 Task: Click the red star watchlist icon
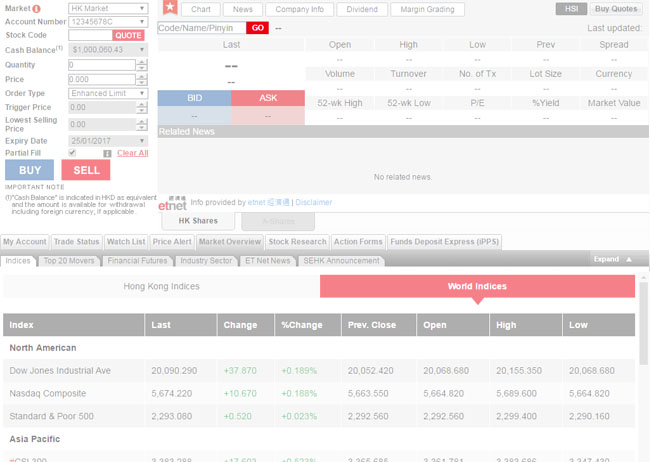tap(169, 9)
